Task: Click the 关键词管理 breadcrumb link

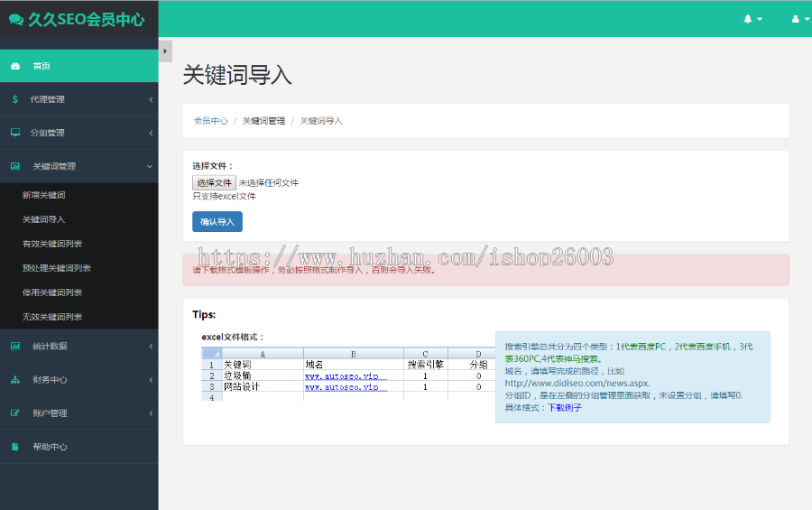Action: coord(263,121)
